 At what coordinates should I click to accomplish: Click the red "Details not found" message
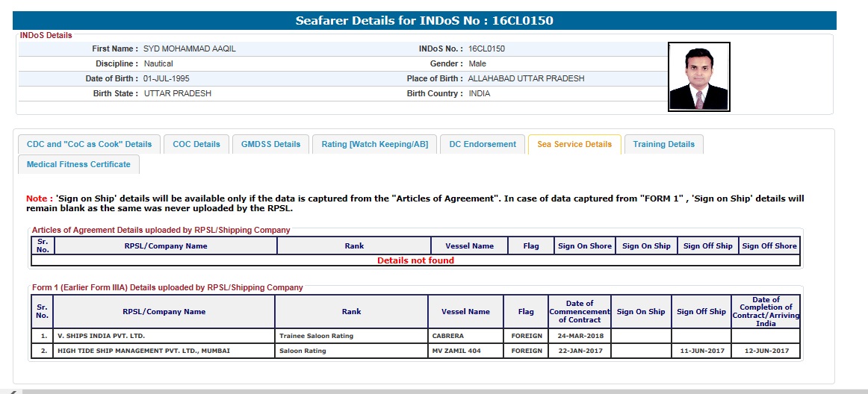(x=415, y=260)
